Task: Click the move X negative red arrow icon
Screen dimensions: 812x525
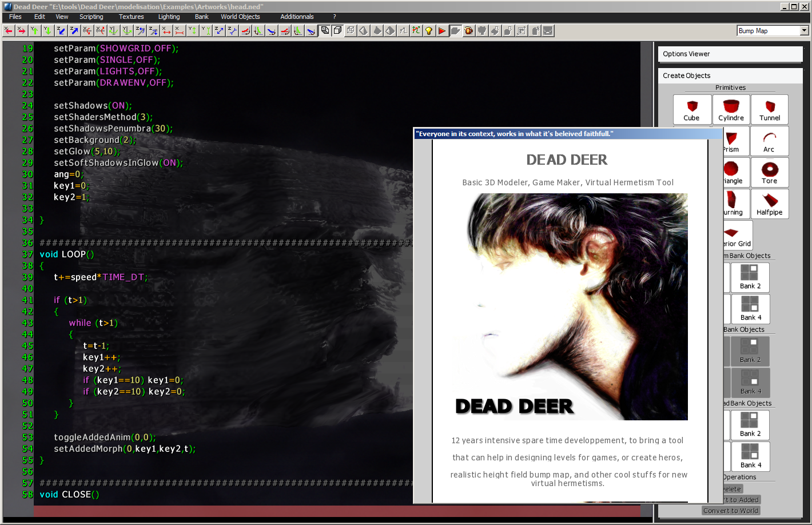Action: pos(9,31)
